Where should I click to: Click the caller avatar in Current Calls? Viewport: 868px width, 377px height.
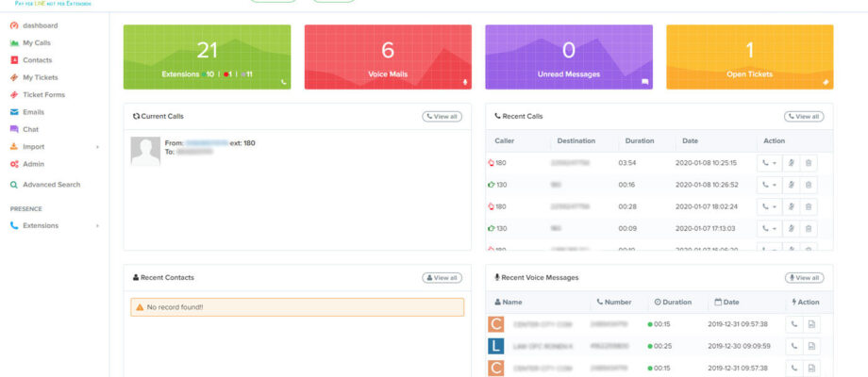(145, 151)
